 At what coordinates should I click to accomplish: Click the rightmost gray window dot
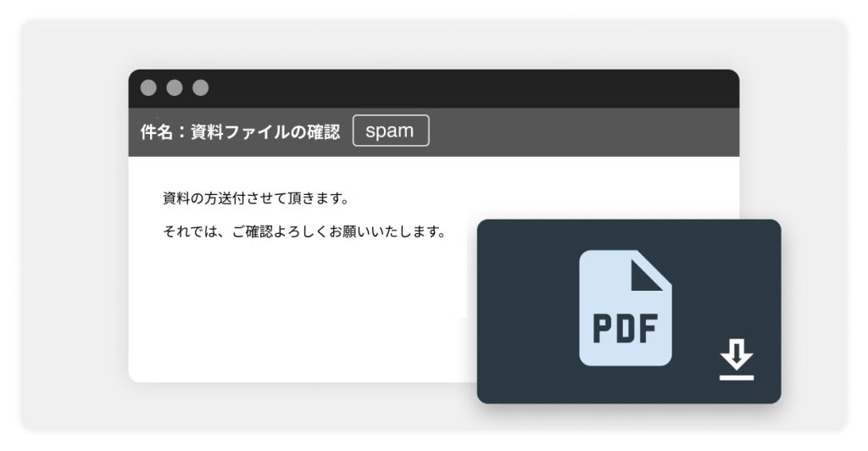(200, 87)
